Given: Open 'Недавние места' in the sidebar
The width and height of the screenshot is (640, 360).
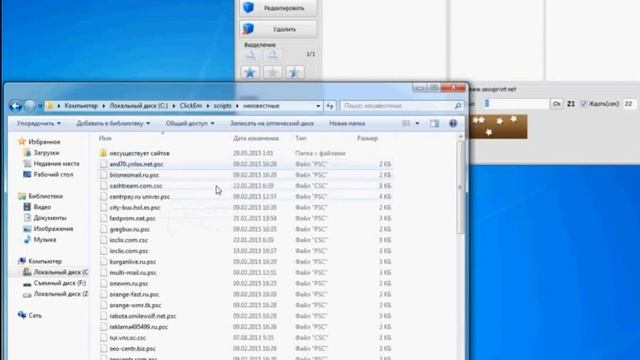Looking at the screenshot, I should point(56,163).
